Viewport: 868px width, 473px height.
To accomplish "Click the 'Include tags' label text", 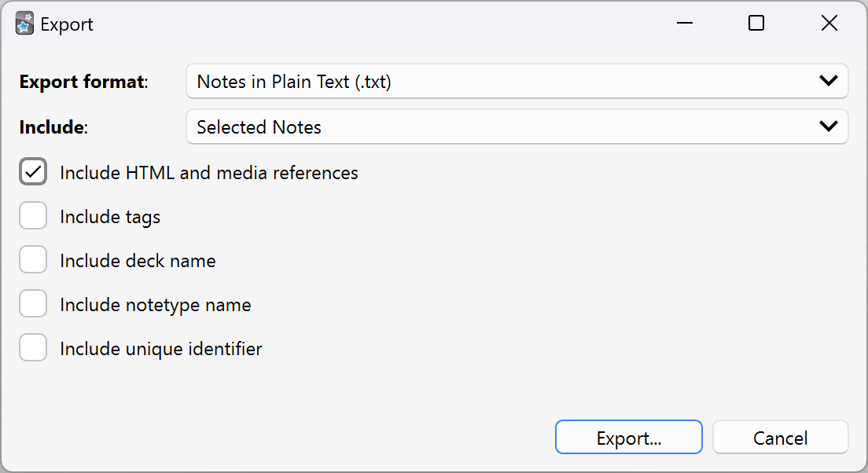I will (110, 217).
